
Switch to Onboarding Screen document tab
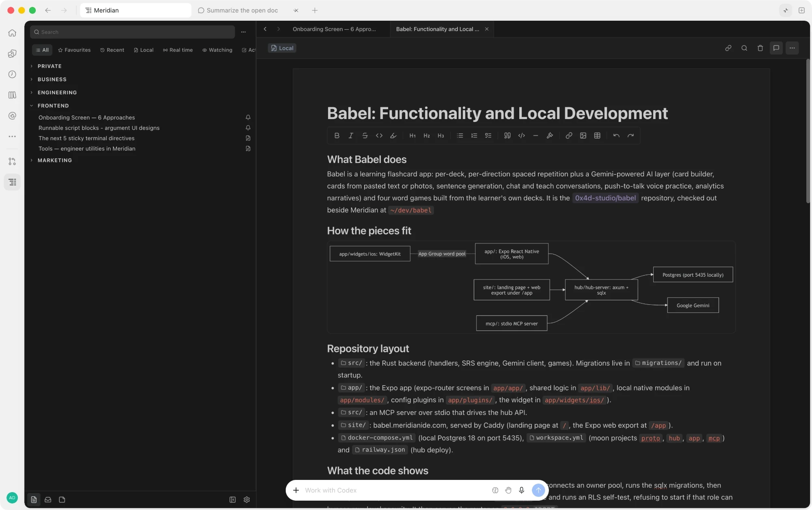click(x=334, y=29)
